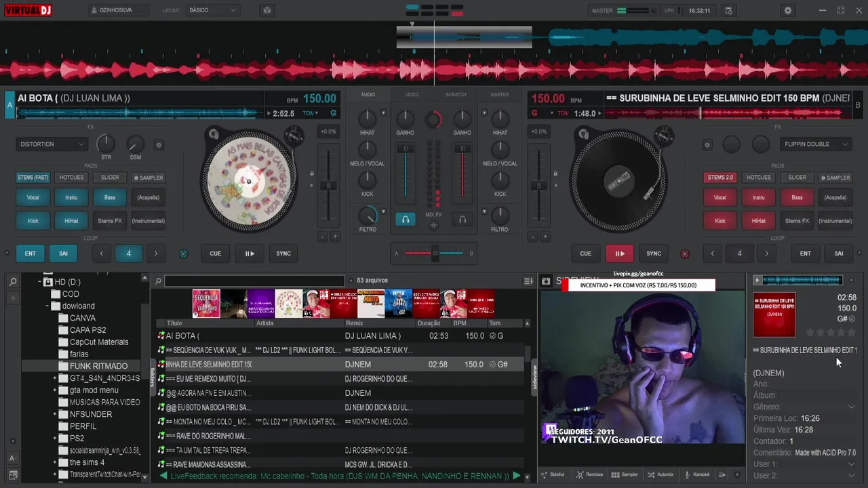Switch mixer to VIDEO tab

tap(412, 95)
